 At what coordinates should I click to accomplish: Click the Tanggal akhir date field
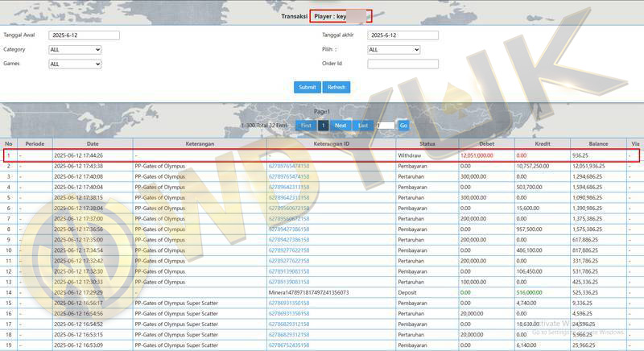coord(403,35)
